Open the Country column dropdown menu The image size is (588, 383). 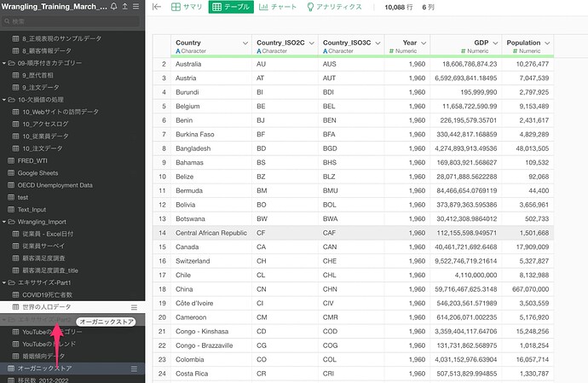point(245,44)
